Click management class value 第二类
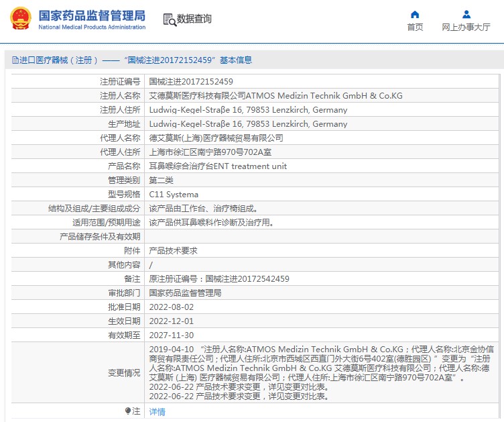 pos(161,180)
